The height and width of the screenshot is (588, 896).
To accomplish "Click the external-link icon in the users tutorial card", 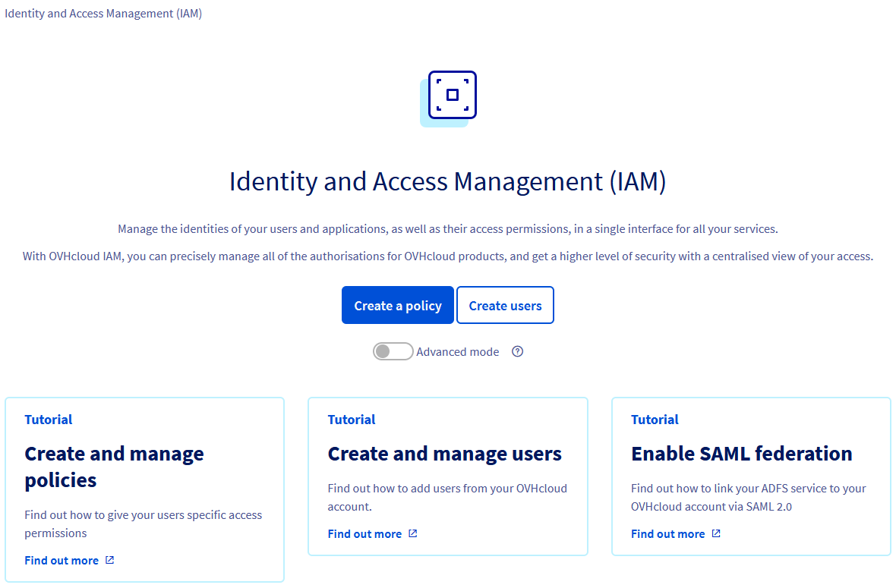I will coord(413,533).
